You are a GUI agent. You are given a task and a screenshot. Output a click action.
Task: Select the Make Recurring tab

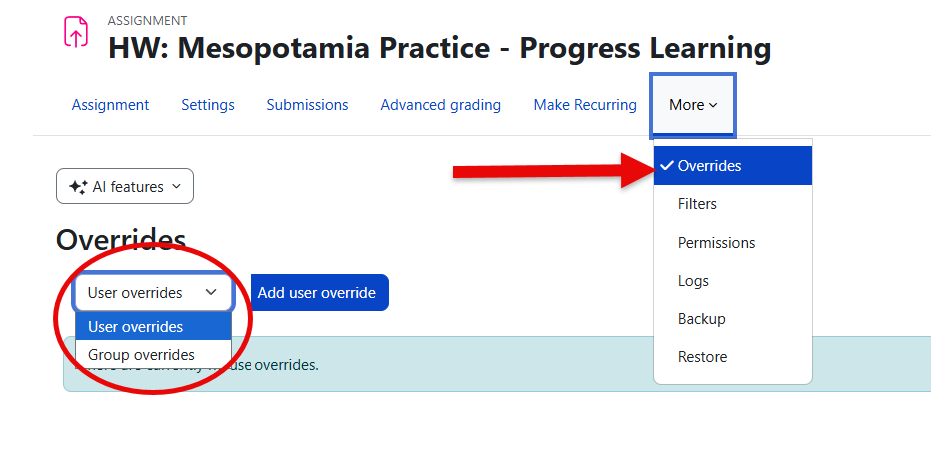(x=585, y=105)
